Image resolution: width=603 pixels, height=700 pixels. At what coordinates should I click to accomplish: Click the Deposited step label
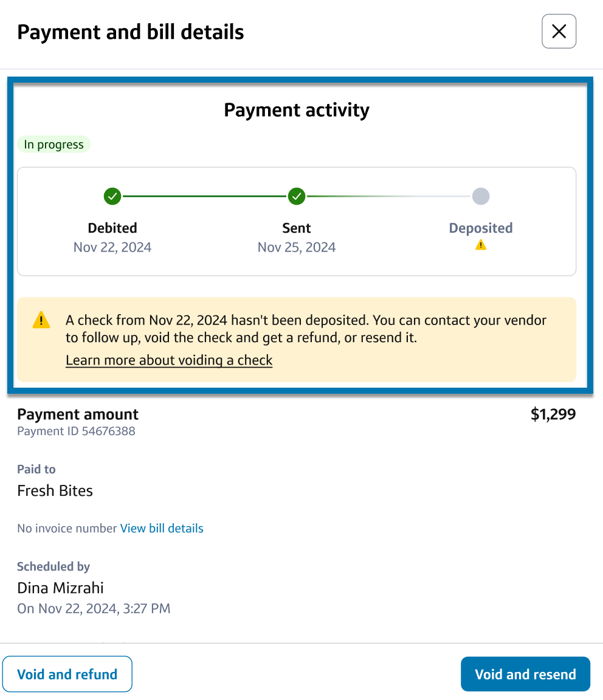coord(481,228)
